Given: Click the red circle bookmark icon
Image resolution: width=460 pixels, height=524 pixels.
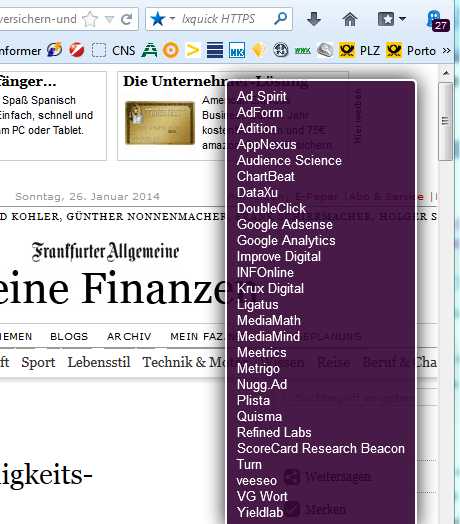Looking at the screenshot, I should coord(77,50).
